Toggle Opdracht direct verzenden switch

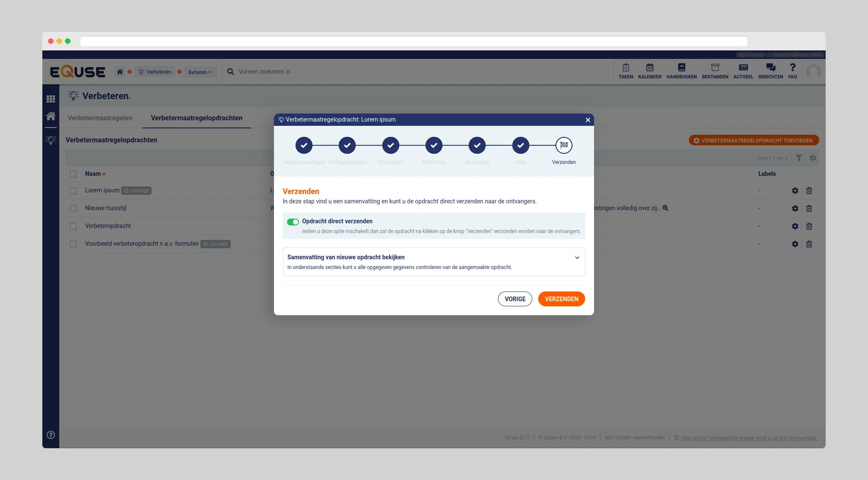pyautogui.click(x=293, y=222)
